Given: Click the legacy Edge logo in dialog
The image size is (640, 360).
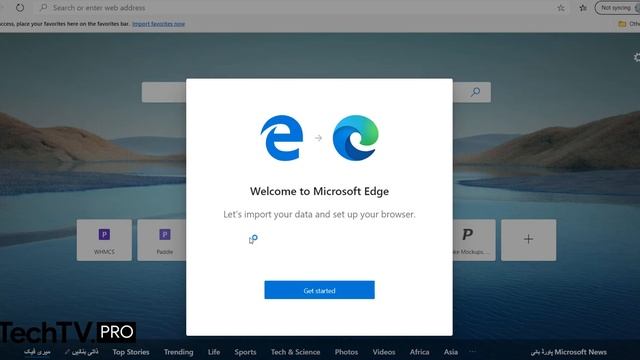Looking at the screenshot, I should [282, 138].
